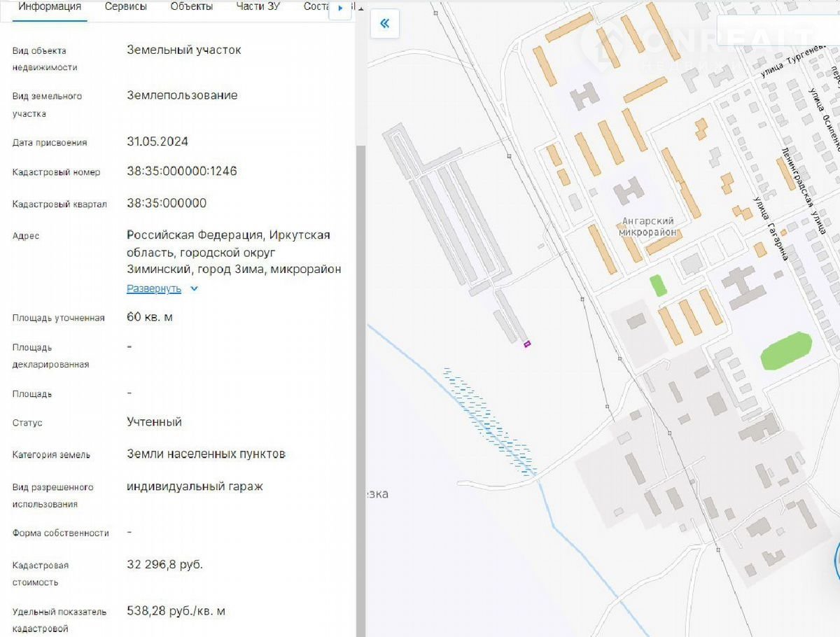Expand the address chevron next to Развернуть

pyautogui.click(x=195, y=288)
